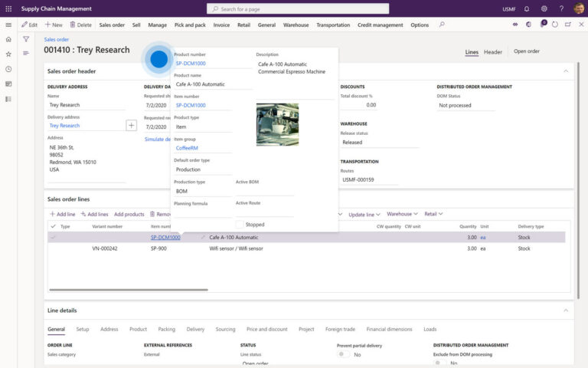This screenshot has width=588, height=368.
Task: Delete the sales order
Action: pos(80,25)
